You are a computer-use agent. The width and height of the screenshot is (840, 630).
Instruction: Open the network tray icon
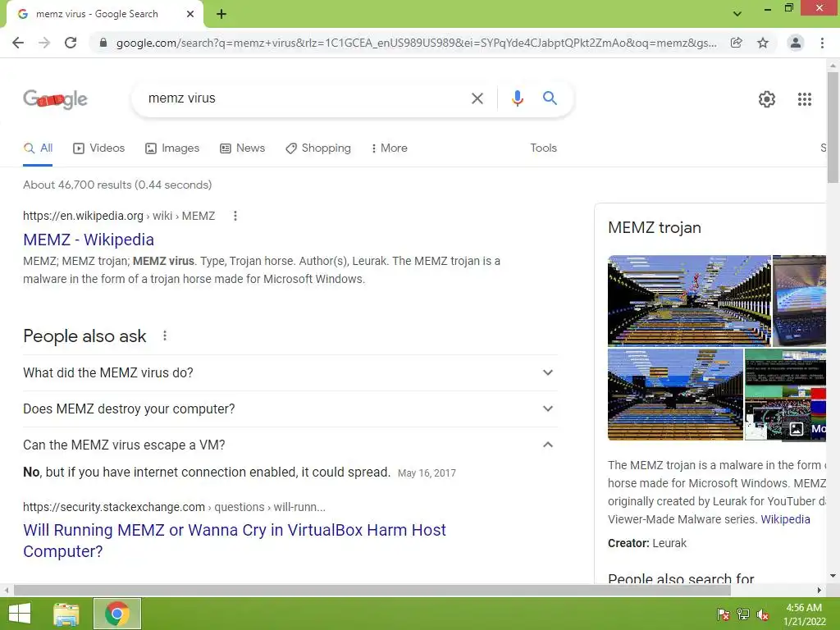pyautogui.click(x=743, y=614)
